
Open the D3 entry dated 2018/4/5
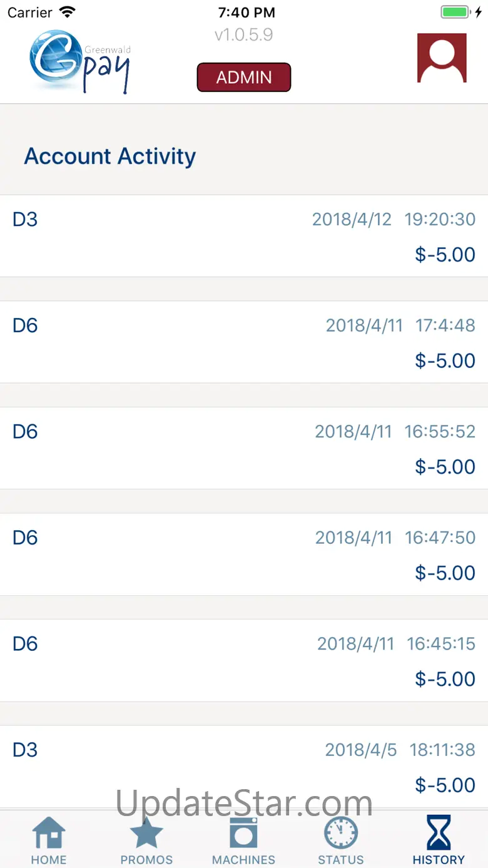(244, 766)
